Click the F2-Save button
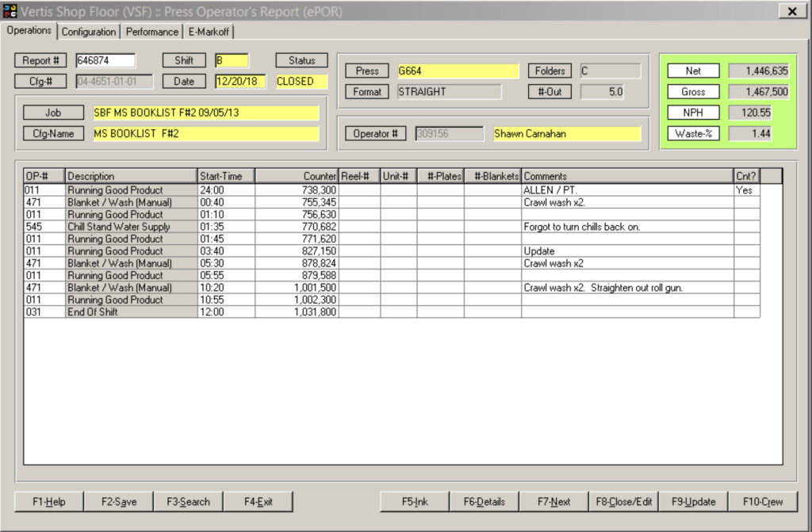 tap(118, 502)
